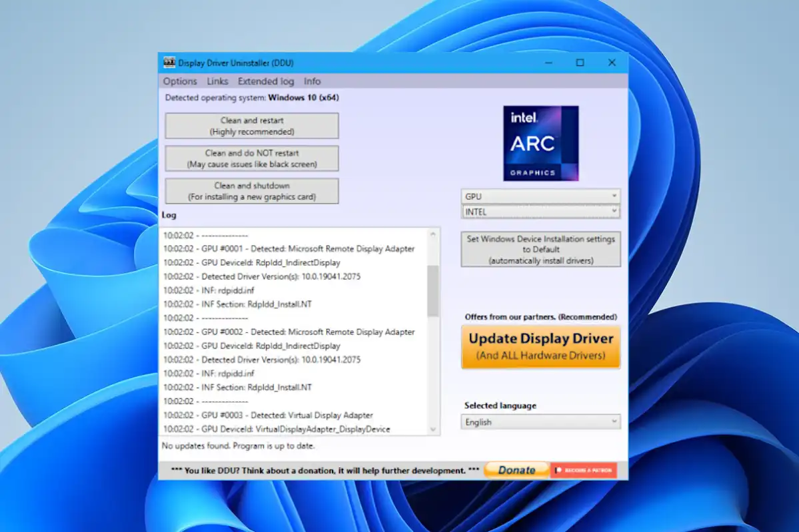The image size is (799, 532).
Task: Click the DDU app icon in title bar
Action: (169, 63)
